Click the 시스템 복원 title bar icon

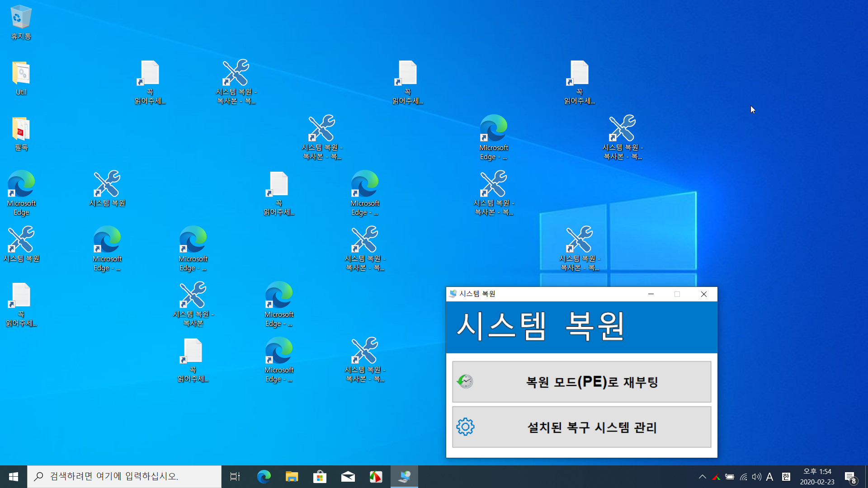click(x=453, y=294)
